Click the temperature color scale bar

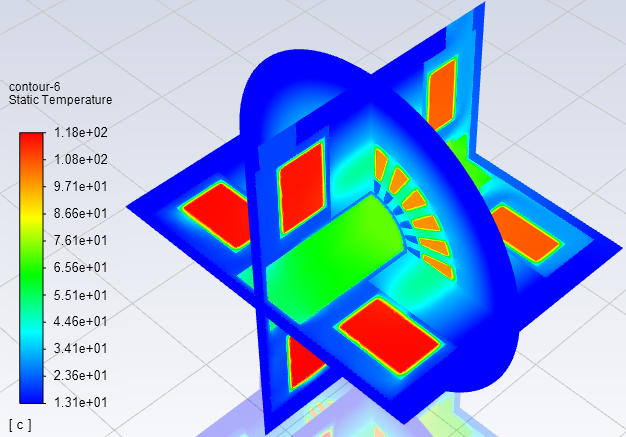click(32, 268)
